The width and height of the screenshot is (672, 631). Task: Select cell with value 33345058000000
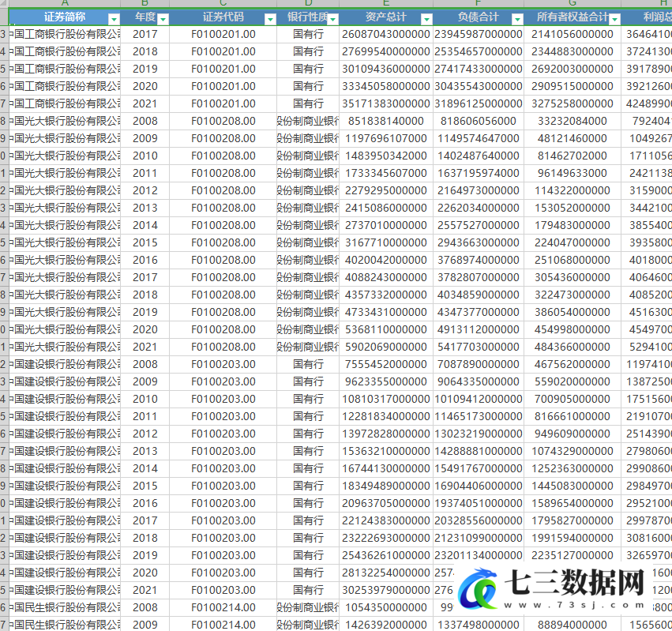click(x=385, y=86)
